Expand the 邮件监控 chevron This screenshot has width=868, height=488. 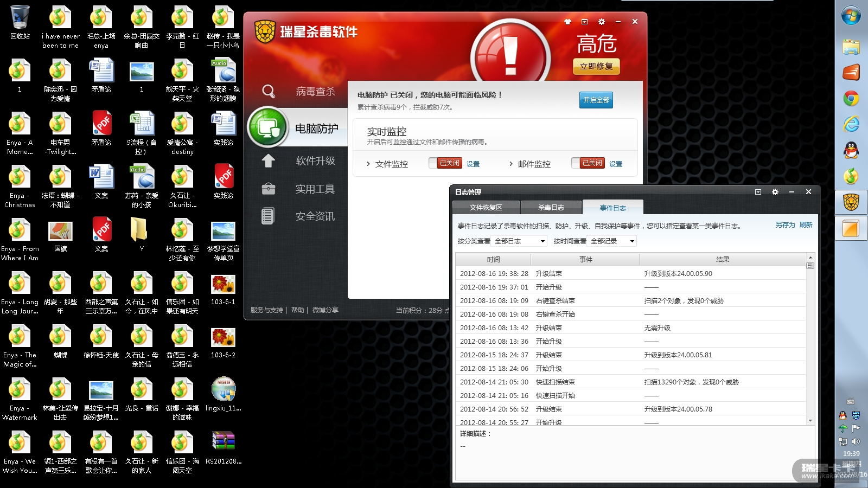click(x=511, y=164)
